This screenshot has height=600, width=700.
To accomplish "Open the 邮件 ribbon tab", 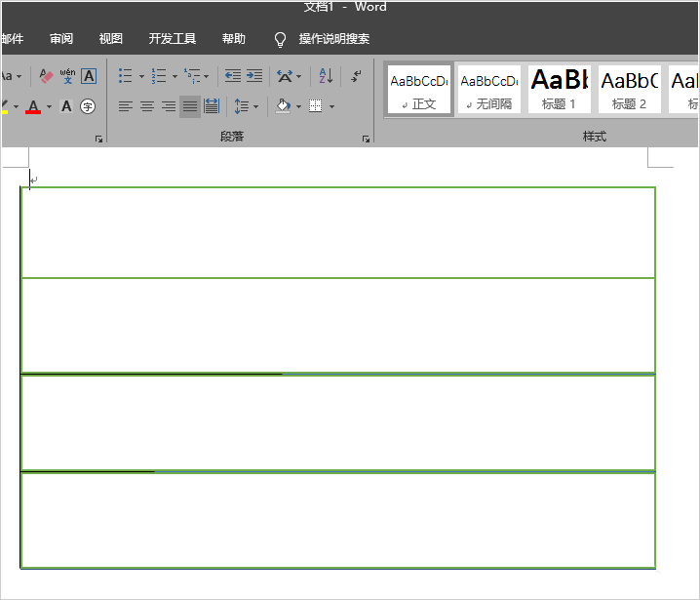I will point(13,39).
